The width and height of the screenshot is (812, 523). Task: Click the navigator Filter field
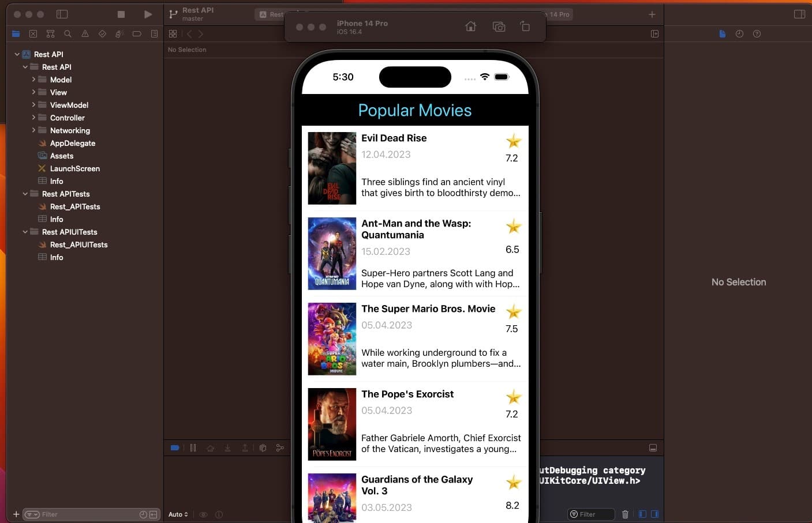coord(91,514)
